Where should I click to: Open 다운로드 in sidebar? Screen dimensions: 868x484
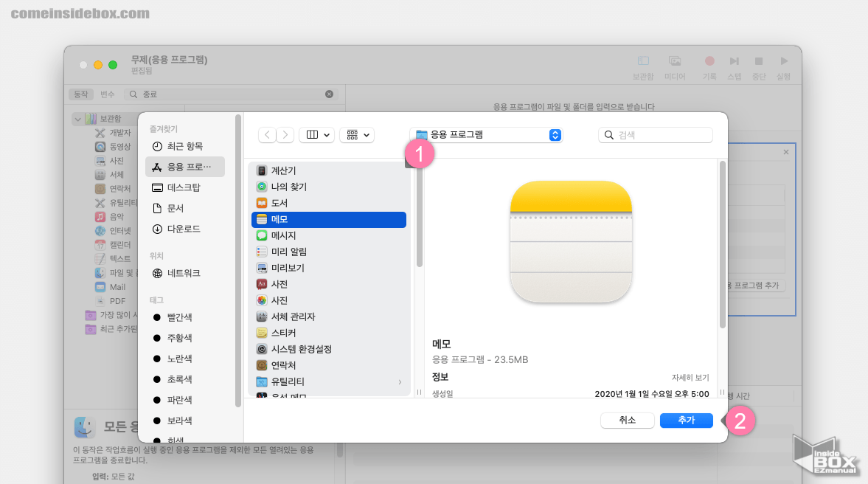point(185,229)
